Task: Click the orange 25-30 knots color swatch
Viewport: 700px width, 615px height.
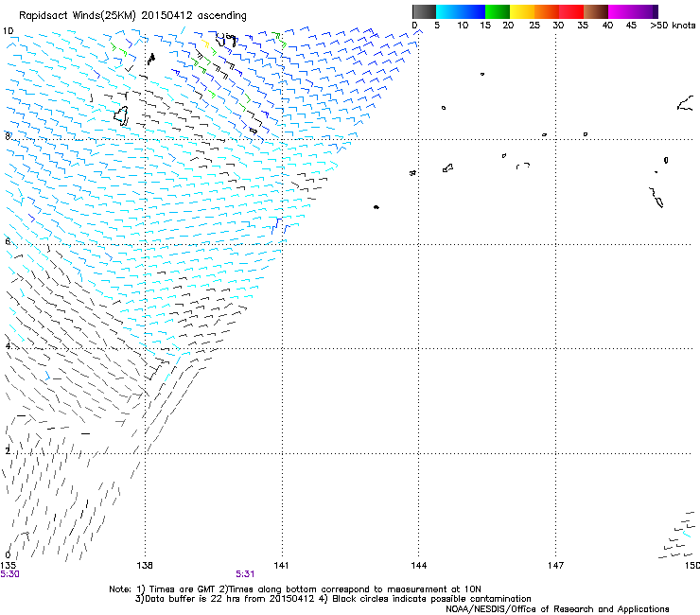Action: 547,11
